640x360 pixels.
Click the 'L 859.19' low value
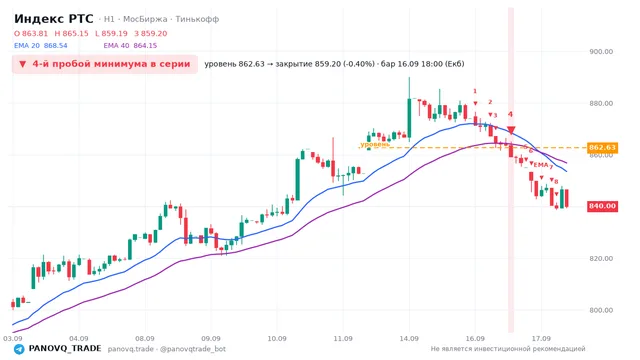pos(111,33)
